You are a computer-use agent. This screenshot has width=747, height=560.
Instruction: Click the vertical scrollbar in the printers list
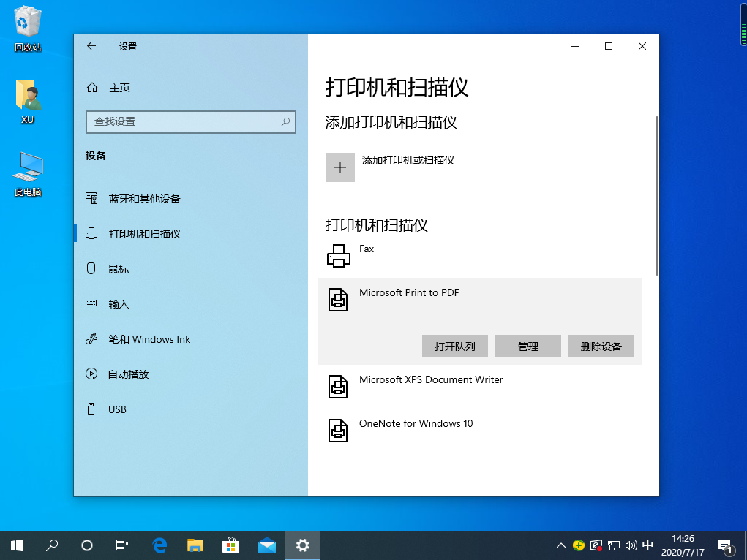click(x=657, y=196)
